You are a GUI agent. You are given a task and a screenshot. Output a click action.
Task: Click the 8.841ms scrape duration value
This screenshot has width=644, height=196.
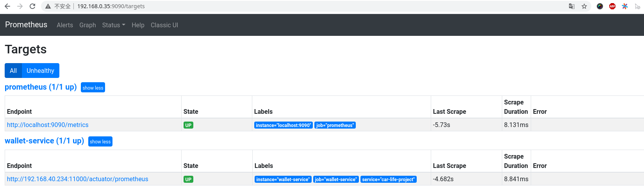(516, 179)
